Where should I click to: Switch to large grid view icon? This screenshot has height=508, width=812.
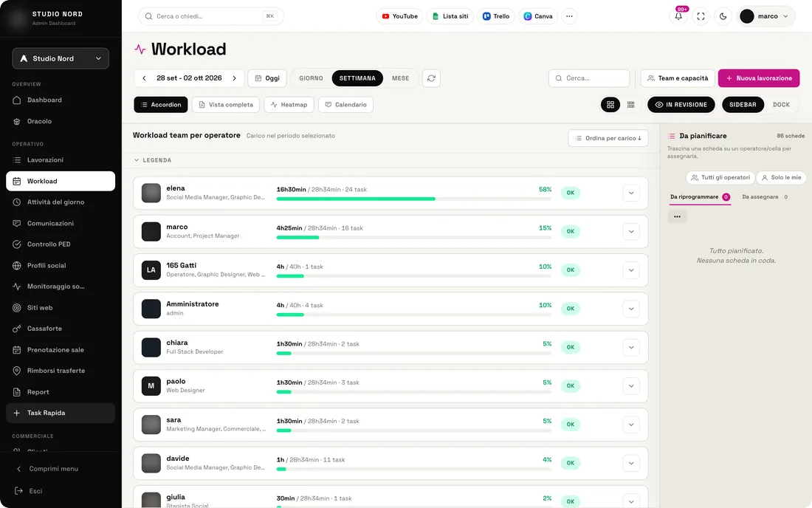click(x=610, y=105)
